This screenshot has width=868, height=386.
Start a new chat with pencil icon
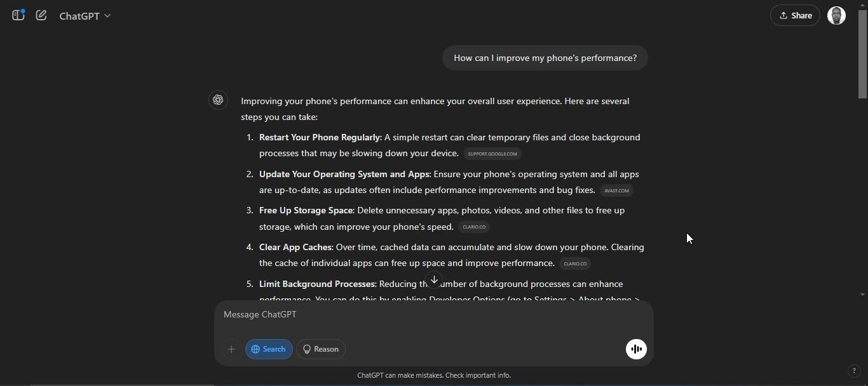point(41,15)
